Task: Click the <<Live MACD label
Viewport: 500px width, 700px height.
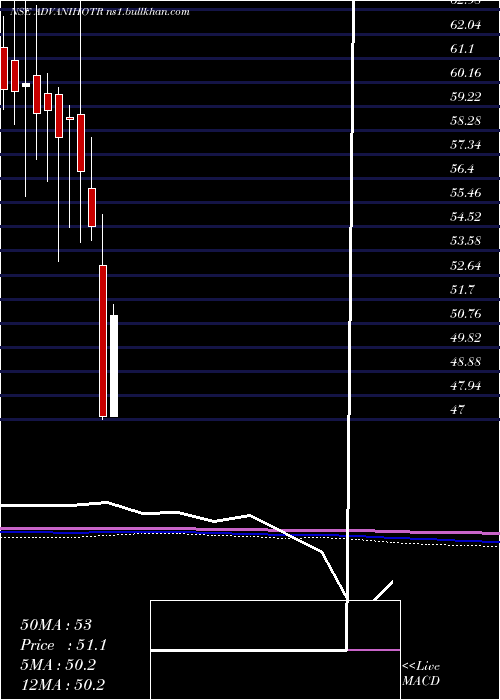Action: click(421, 674)
